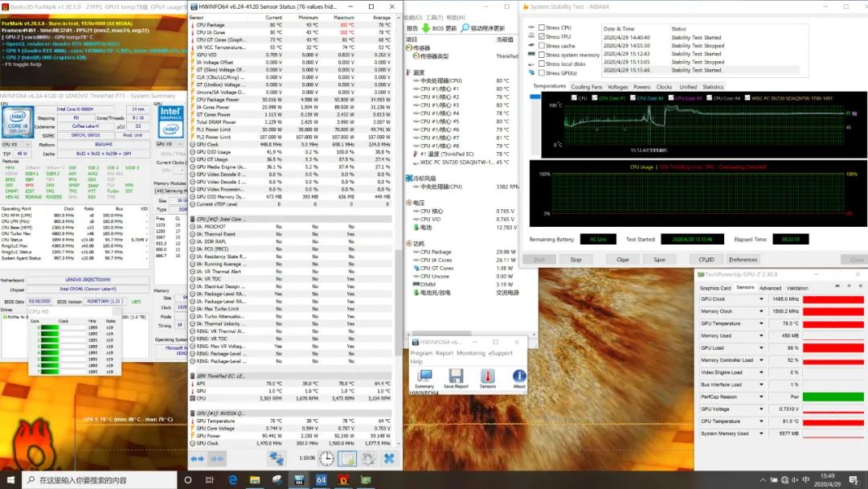Image resolution: width=868 pixels, height=489 pixels.
Task: Click the driver update magnifier icon
Action: click(465, 27)
